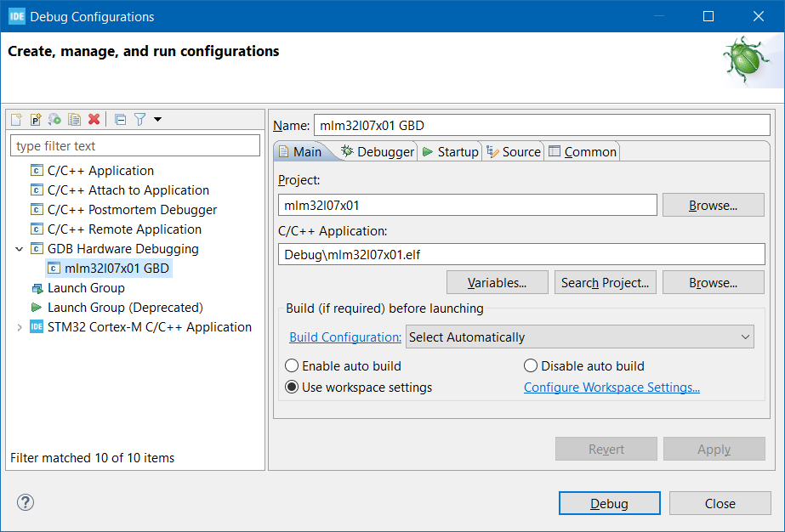Collapse the GDB Hardware Debugging tree node
This screenshot has height=532, width=785.
pyautogui.click(x=20, y=249)
